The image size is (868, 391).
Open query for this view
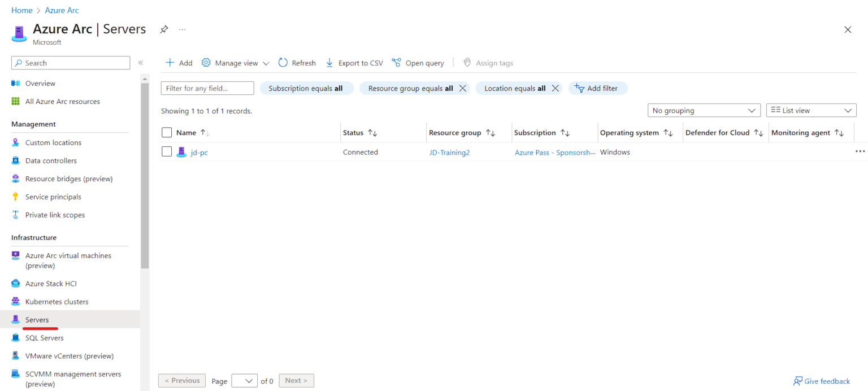click(418, 63)
